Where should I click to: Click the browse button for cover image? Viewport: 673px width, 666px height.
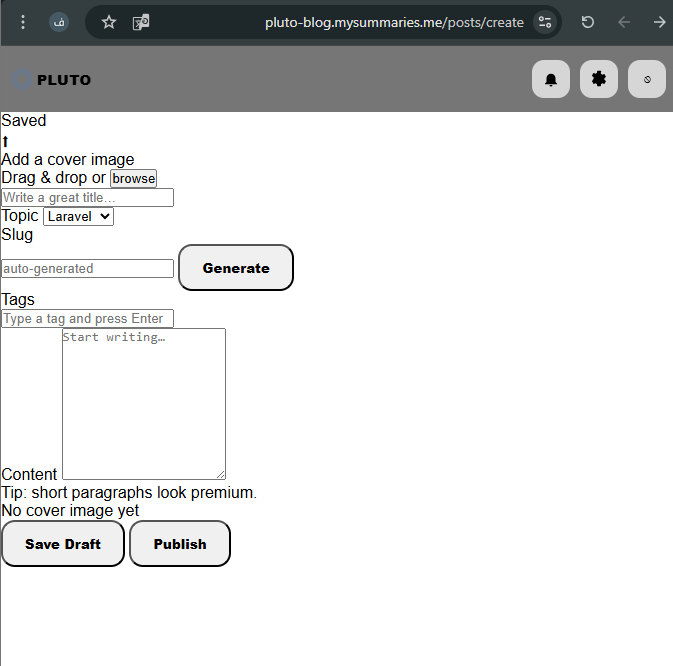coord(133,178)
